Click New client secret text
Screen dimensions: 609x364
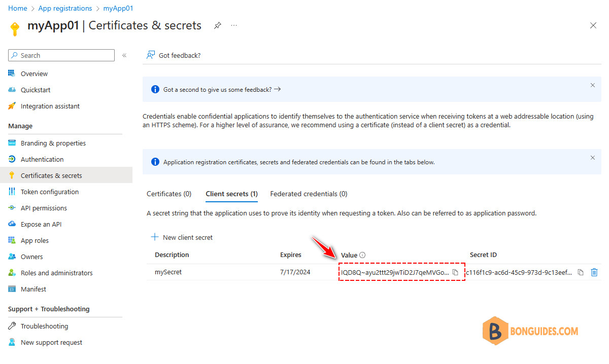coord(188,237)
